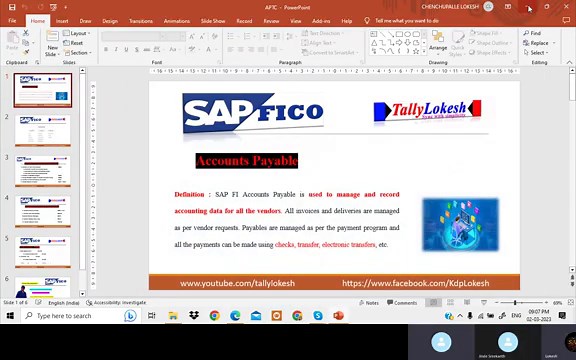Click Reset slide button
The height and width of the screenshot is (360, 576).
pyautogui.click(x=73, y=43)
